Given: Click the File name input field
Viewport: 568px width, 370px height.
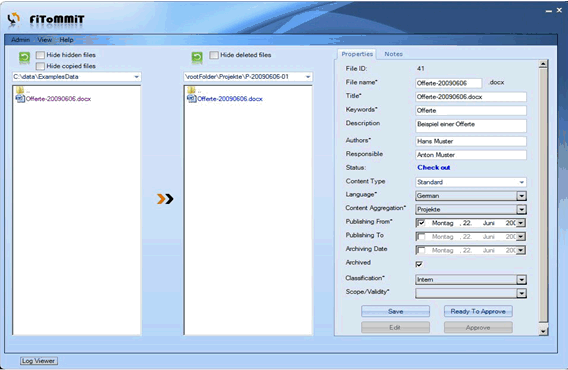Looking at the screenshot, I should [x=448, y=83].
